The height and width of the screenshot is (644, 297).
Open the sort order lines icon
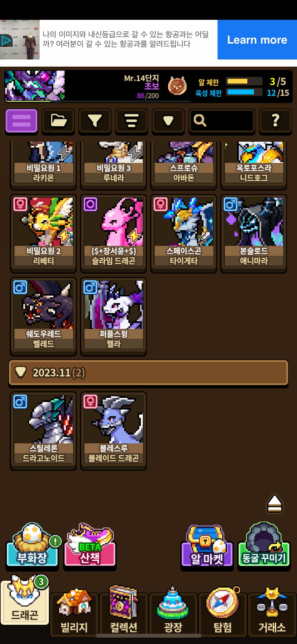point(131,121)
